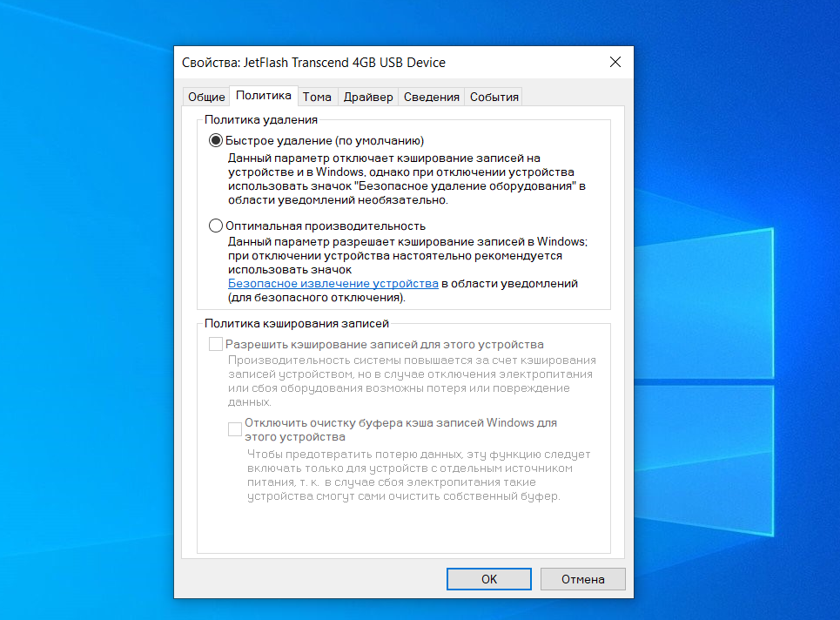Toggle Отключить очистку буфера кэша checkbox
The height and width of the screenshot is (620, 840).
click(x=235, y=429)
